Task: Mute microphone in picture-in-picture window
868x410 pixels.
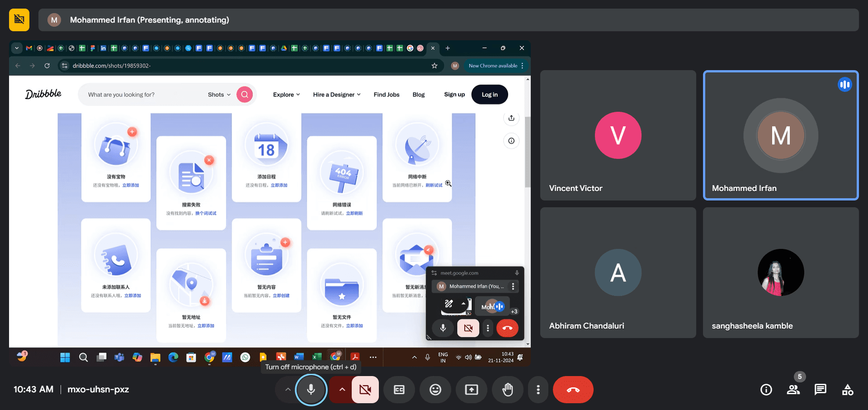Action: click(443, 328)
